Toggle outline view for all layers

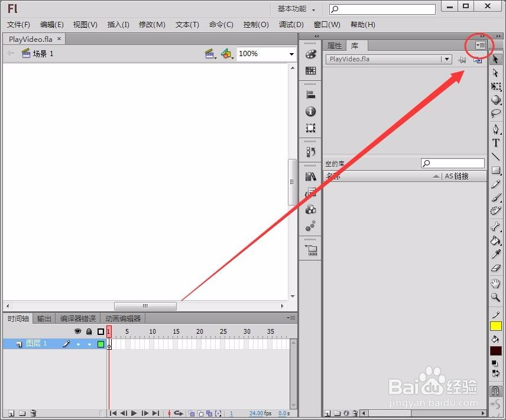(x=100, y=331)
